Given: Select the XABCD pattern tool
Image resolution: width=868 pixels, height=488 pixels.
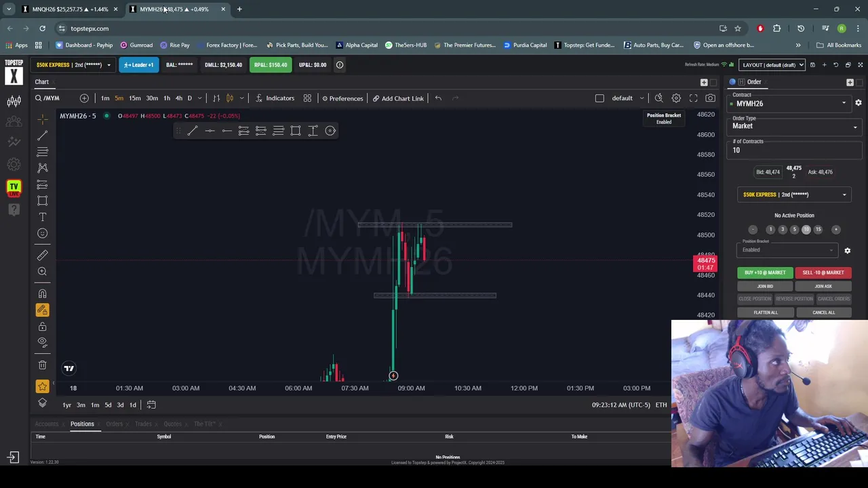Looking at the screenshot, I should 42,168.
